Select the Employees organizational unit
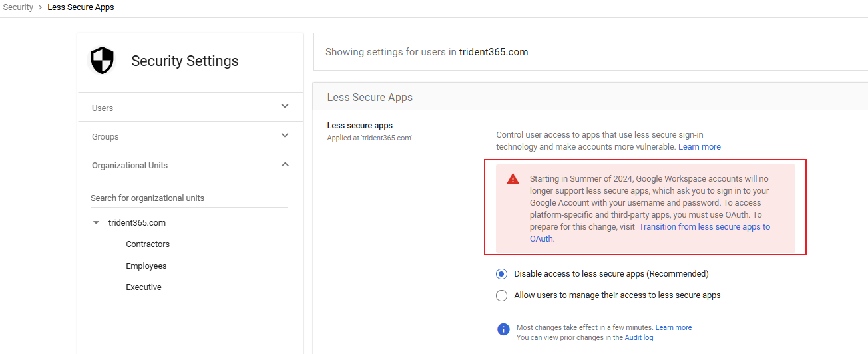Screen dimensions: 868x354 pos(146,266)
